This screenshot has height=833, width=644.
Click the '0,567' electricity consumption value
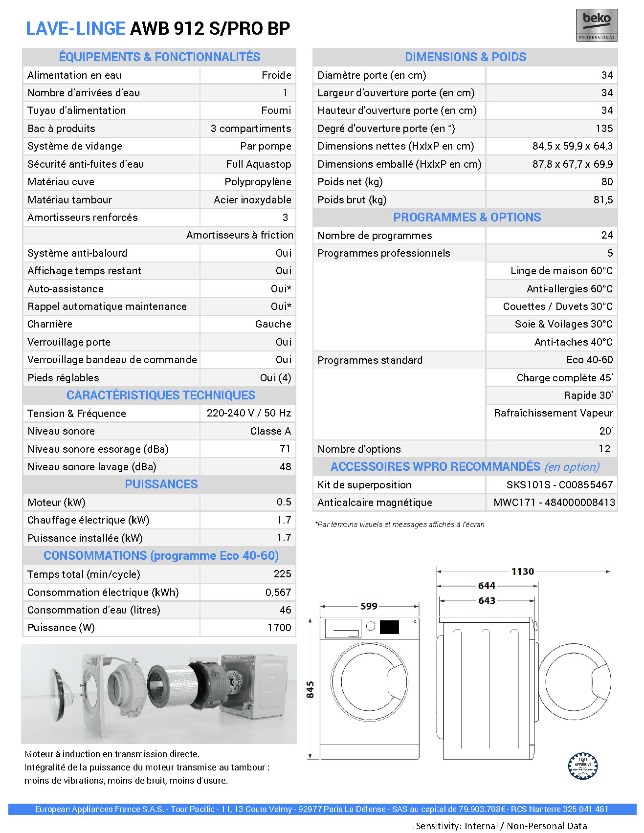coord(278,592)
